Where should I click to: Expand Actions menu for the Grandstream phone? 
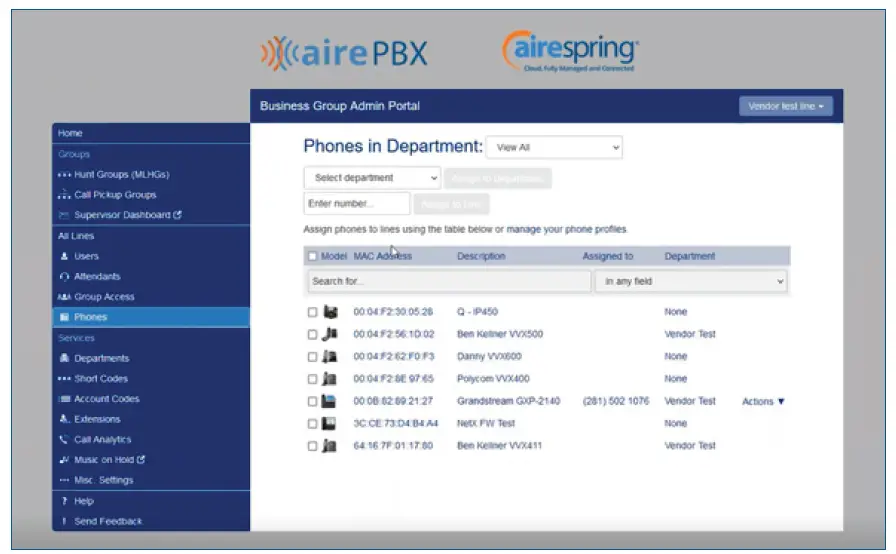(763, 402)
